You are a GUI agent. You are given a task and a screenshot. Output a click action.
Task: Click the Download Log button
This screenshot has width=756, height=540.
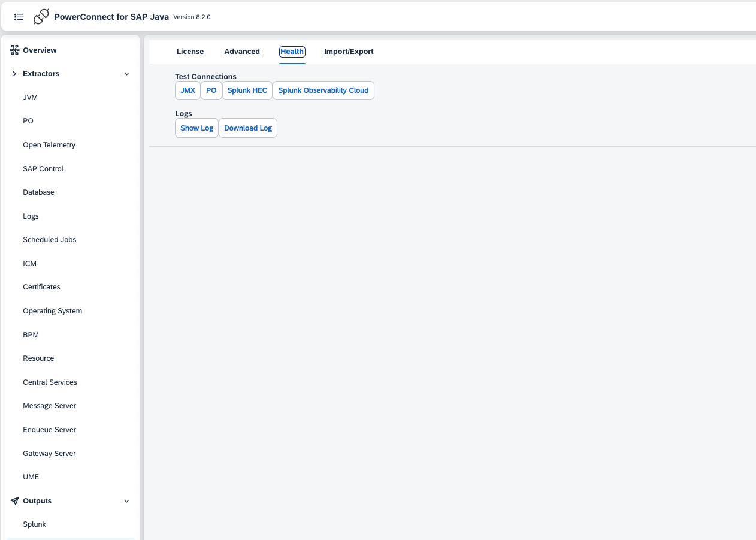tap(247, 128)
